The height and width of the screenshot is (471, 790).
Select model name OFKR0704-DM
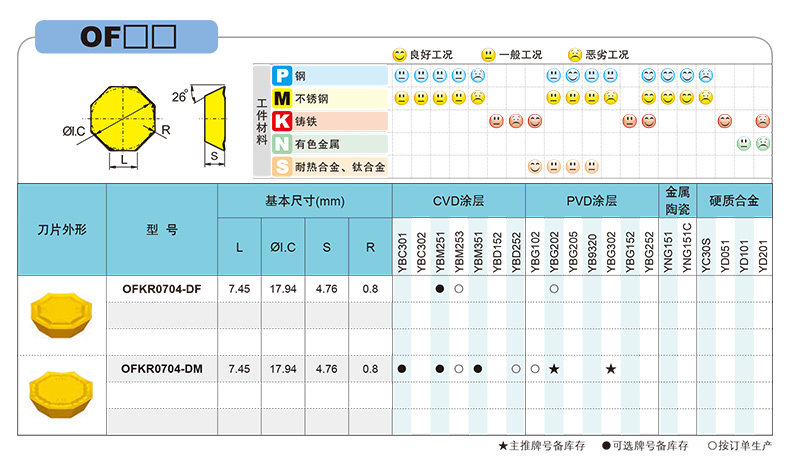coord(162,369)
